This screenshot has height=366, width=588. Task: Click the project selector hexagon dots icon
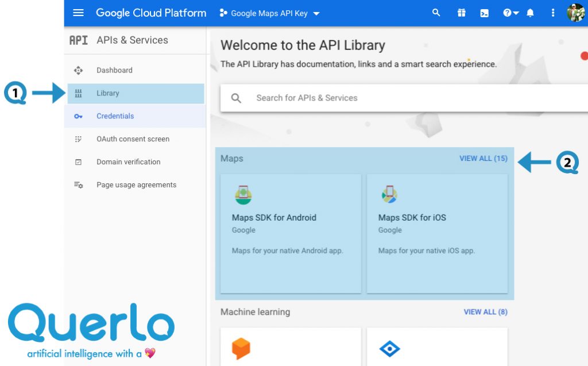point(223,13)
